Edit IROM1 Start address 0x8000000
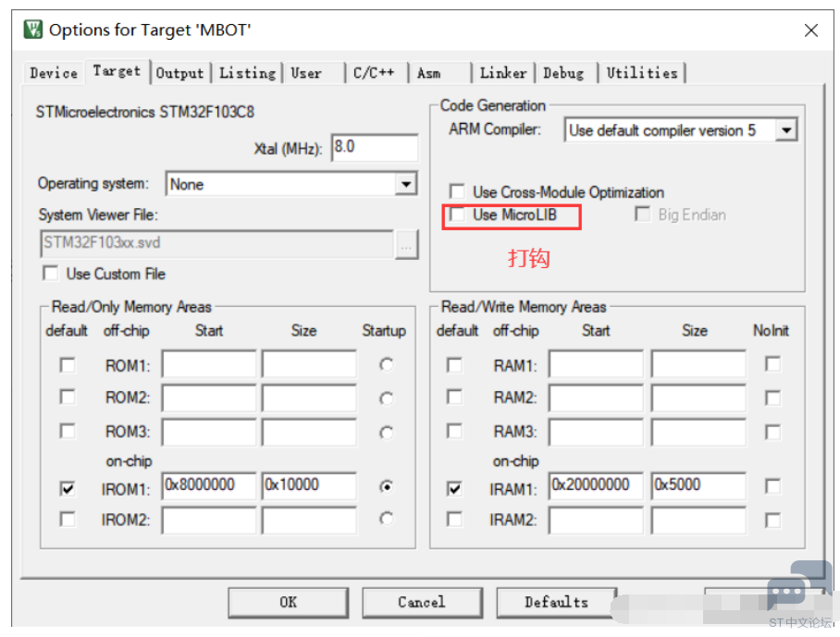Viewport: 840px width, 637px height. [209, 486]
